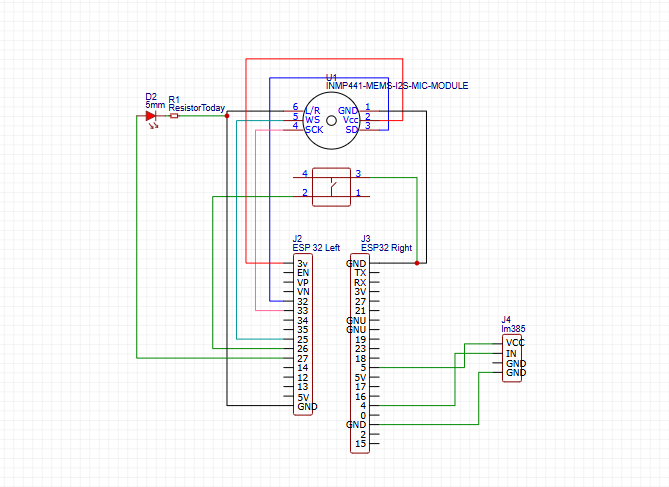The image size is (669, 487).
Task: Select pin 35 on ESP 32 Left
Action: 303,330
